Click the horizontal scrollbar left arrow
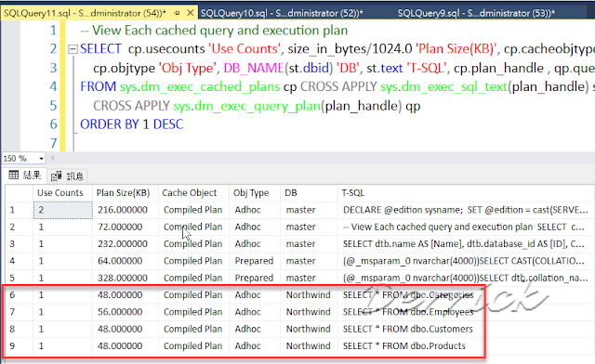 click(x=52, y=158)
